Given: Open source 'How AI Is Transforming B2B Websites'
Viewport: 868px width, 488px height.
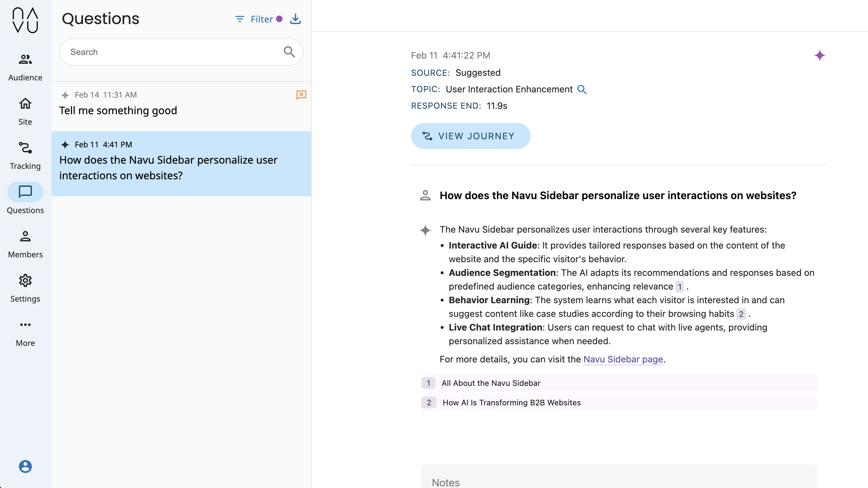Looking at the screenshot, I should (x=512, y=403).
